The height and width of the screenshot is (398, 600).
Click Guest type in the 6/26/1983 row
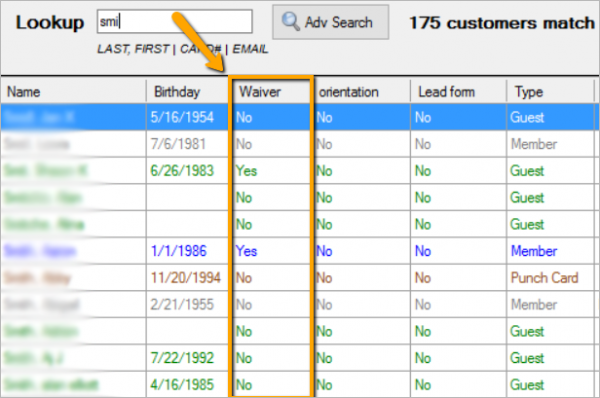tap(527, 171)
